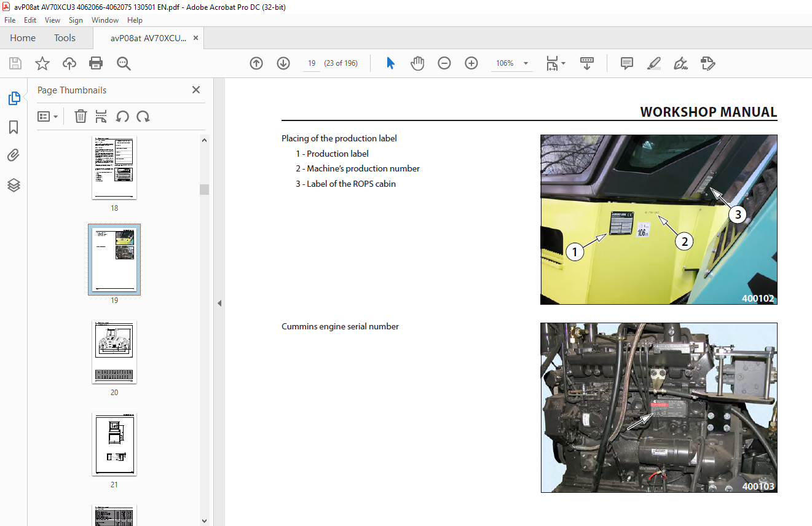Print the document using printer icon
The image size is (812, 526).
tap(96, 63)
